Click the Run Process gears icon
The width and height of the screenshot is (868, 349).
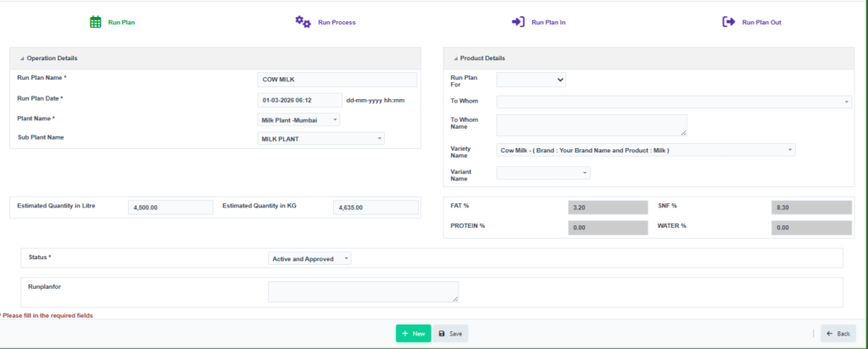[303, 22]
